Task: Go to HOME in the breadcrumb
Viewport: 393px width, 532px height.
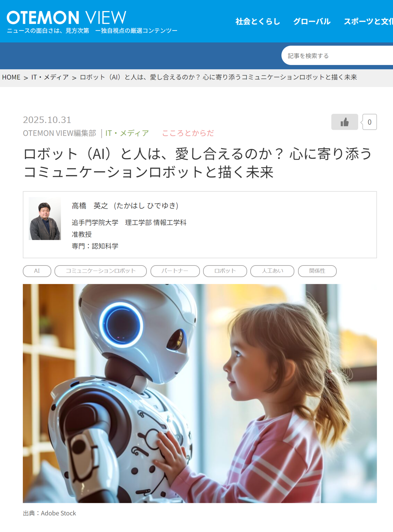Action: tap(11, 77)
